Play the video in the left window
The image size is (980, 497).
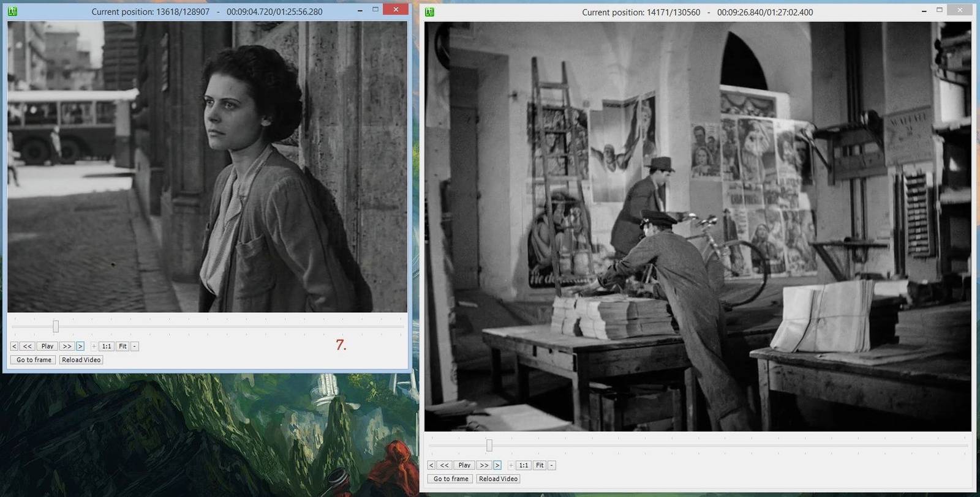[47, 346]
